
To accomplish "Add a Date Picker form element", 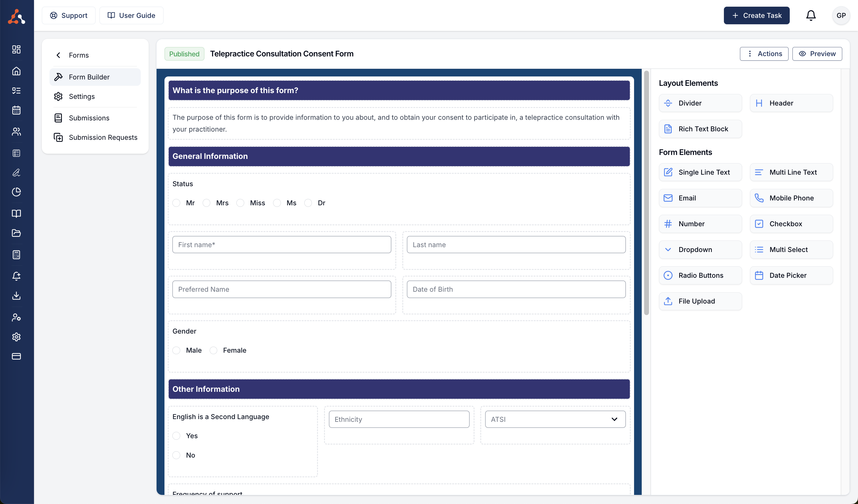I will point(791,275).
